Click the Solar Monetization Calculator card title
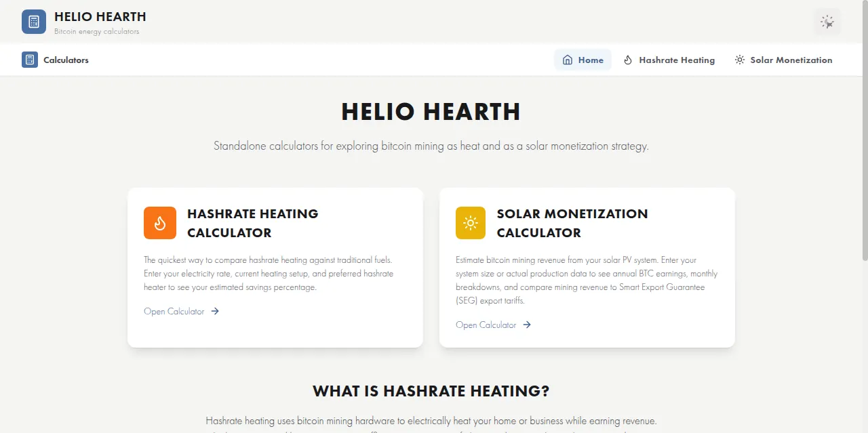This screenshot has height=433, width=868. pyautogui.click(x=572, y=223)
